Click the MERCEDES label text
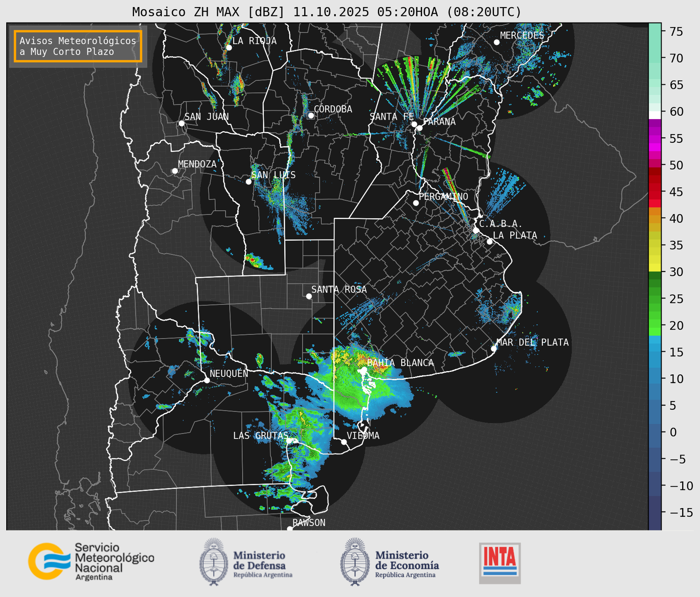700x597 pixels. 522,35
